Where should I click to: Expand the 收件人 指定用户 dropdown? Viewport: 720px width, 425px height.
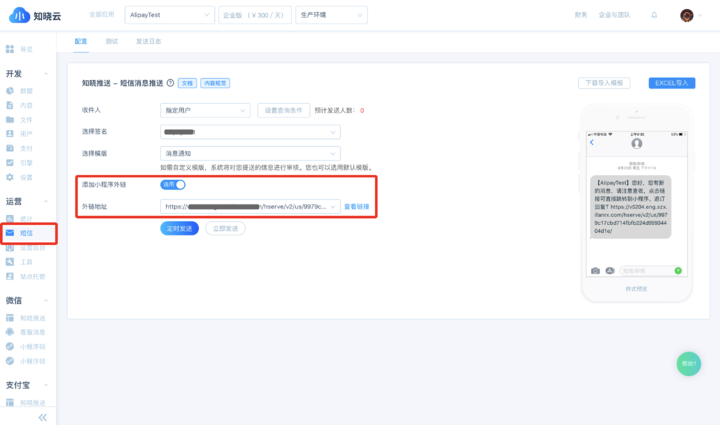(205, 110)
